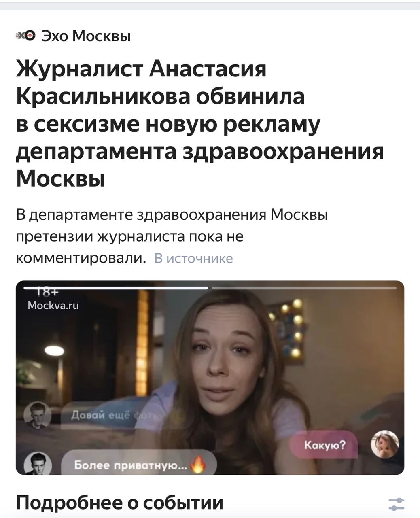Click the female avatar next to 'Какую?'
420x518 pixels.
click(385, 444)
